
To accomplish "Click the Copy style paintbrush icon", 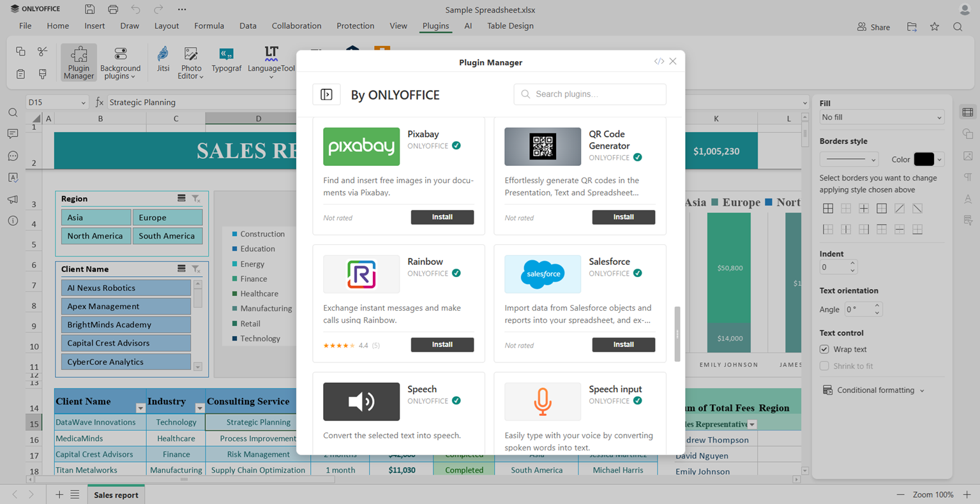I will pos(43,74).
